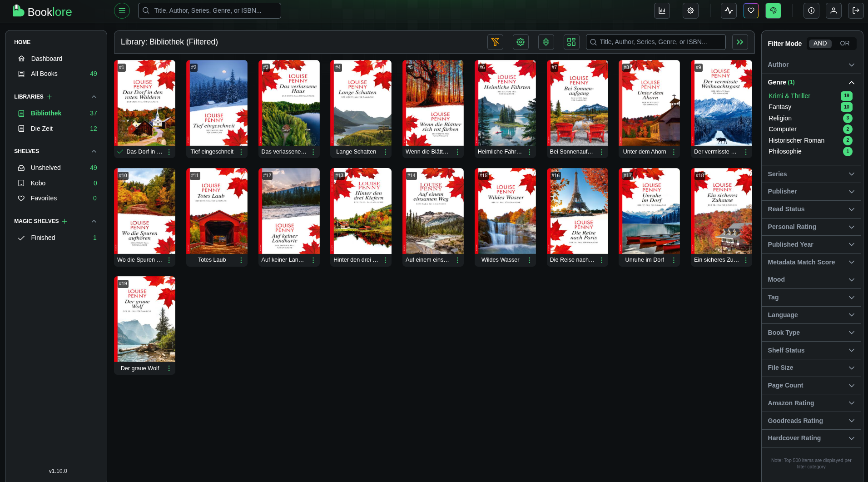Open the library statistics chart icon
The width and height of the screenshot is (868, 482).
pos(662,10)
